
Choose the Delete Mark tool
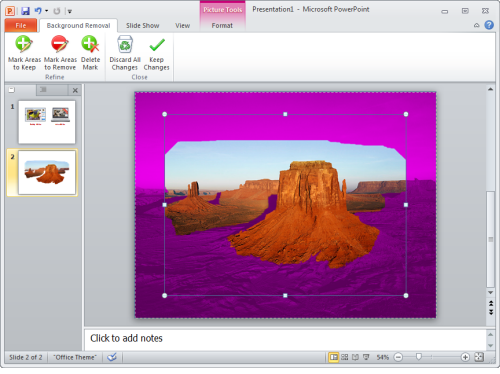(90, 53)
